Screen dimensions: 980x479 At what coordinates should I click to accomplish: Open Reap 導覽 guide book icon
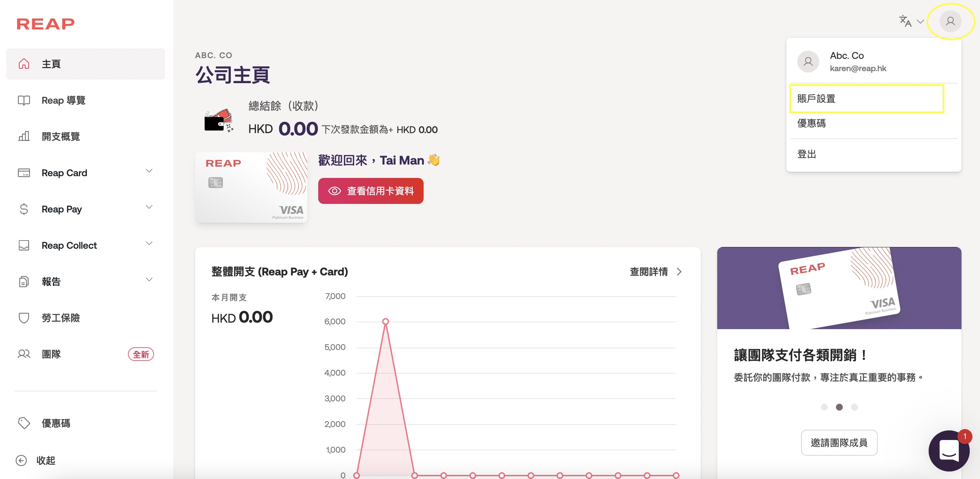24,101
